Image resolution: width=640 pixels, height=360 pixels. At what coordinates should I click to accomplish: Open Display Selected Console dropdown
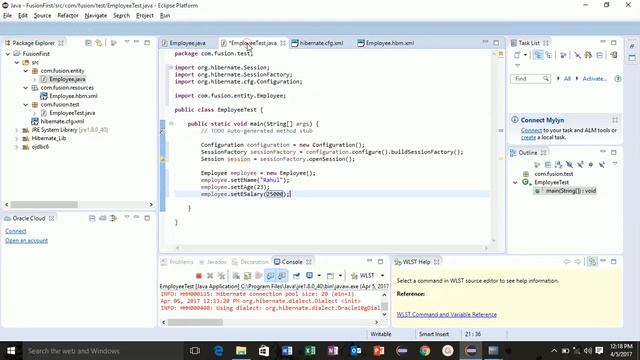coord(319,276)
